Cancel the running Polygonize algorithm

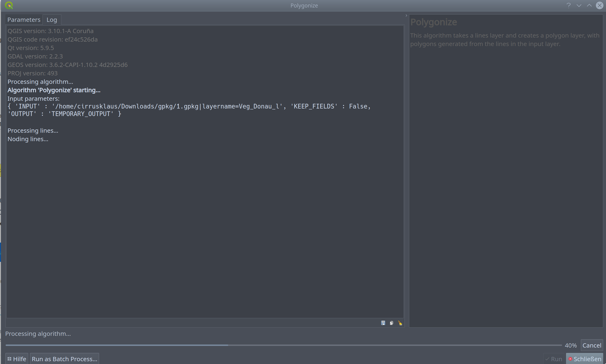click(x=592, y=345)
